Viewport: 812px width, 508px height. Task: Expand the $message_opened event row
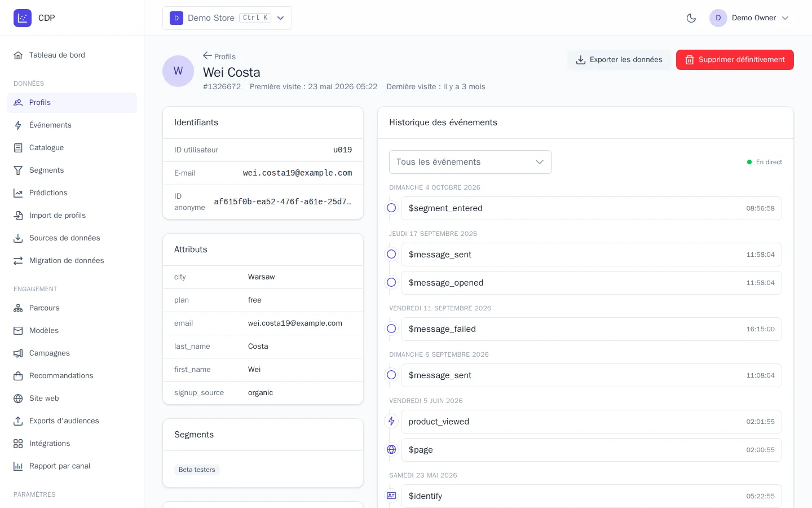[x=591, y=283]
